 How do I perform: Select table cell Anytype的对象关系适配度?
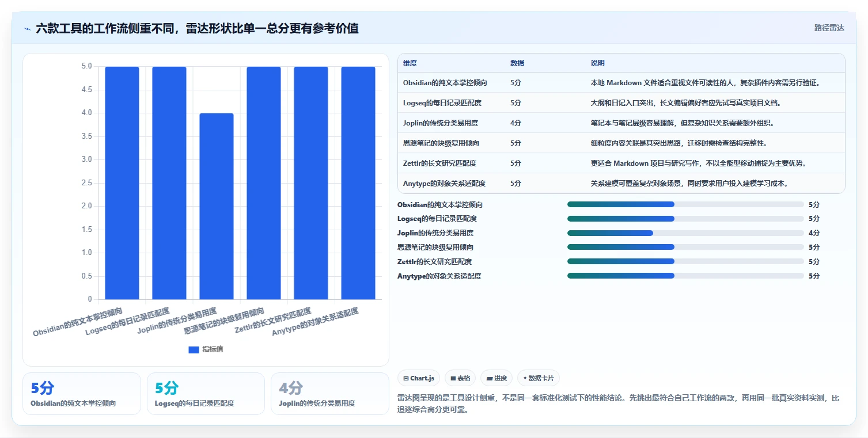(x=444, y=184)
